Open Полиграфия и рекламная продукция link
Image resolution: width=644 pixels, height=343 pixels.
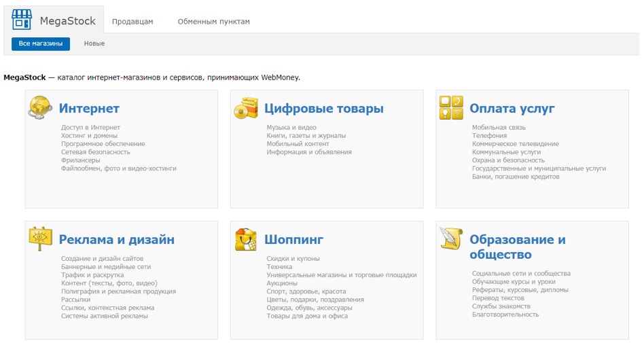pos(118,291)
